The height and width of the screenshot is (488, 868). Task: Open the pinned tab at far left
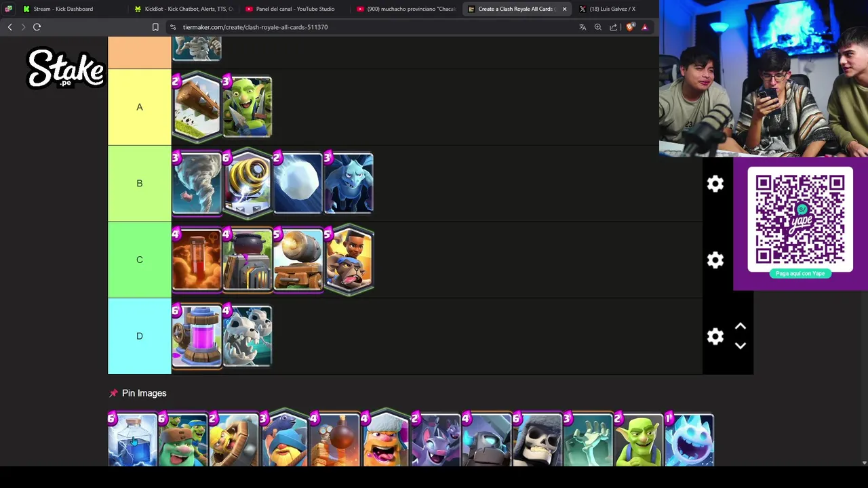[x=8, y=9]
